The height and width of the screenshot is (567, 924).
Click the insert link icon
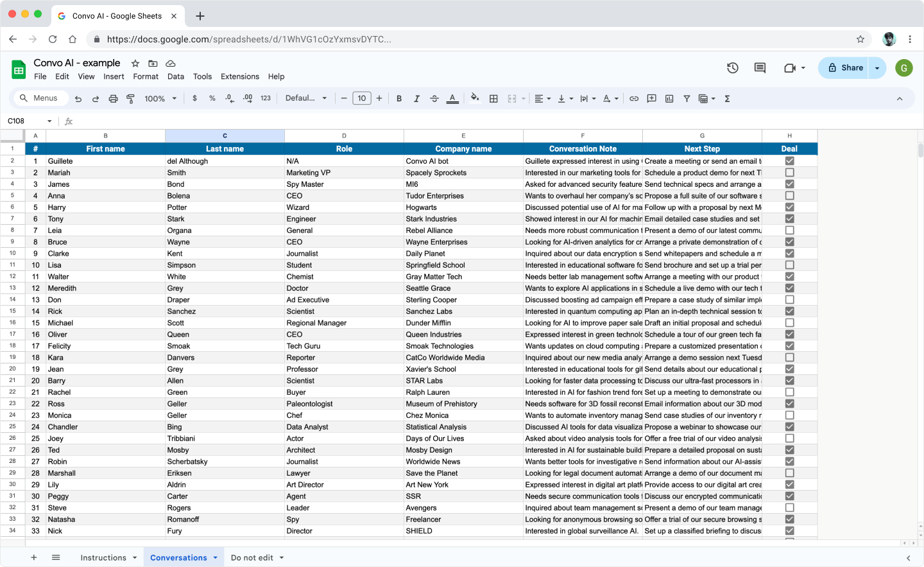click(634, 99)
